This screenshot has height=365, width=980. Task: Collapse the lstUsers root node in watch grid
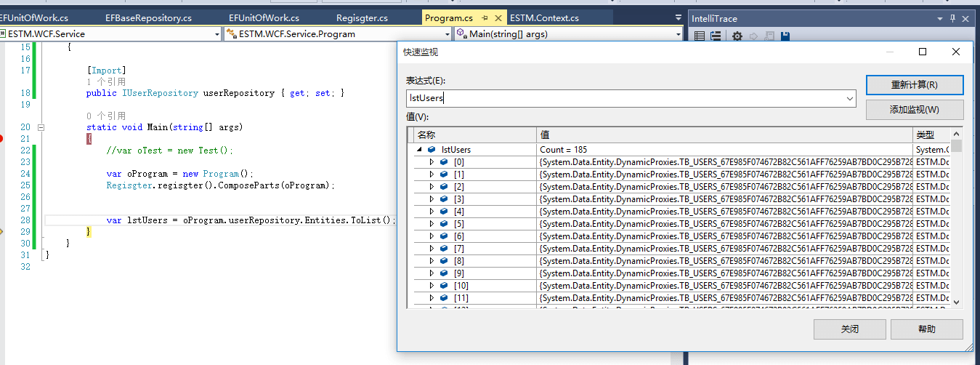tap(420, 150)
